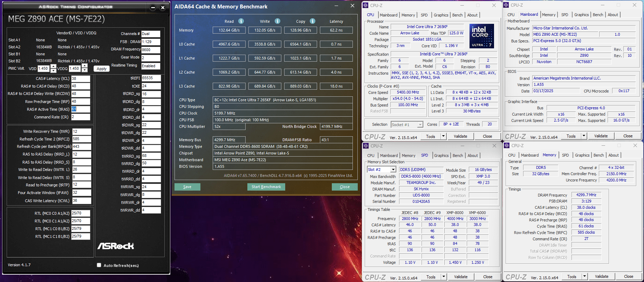Viewport: 644px width, 282px height.
Task: Click the Command Rate (CR) field
Action: click(81, 117)
